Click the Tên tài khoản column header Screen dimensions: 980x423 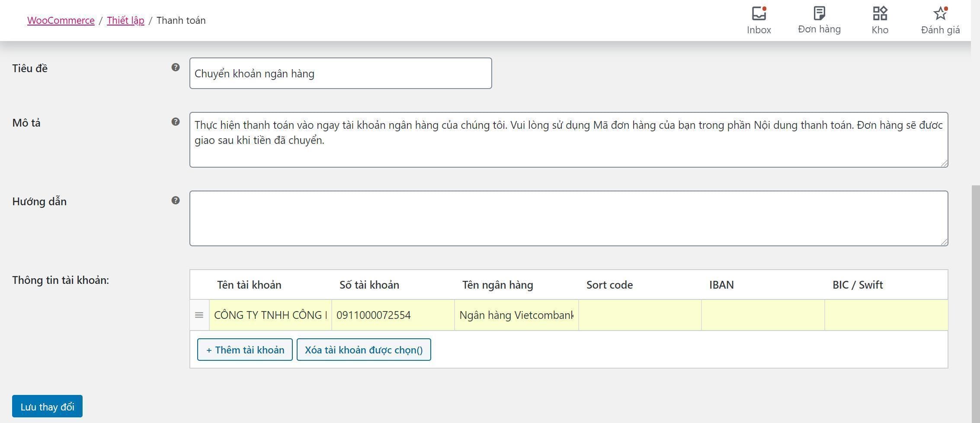(249, 285)
